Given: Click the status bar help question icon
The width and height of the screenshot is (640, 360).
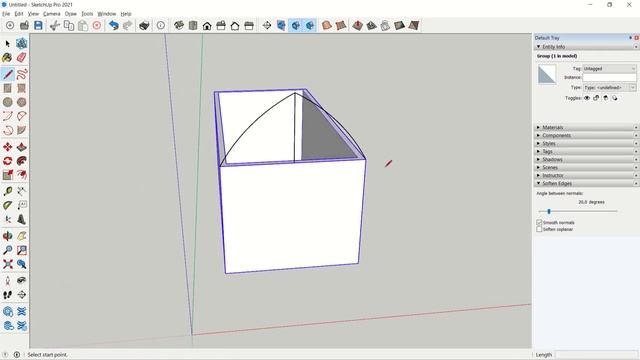Looking at the screenshot, I should (5, 355).
